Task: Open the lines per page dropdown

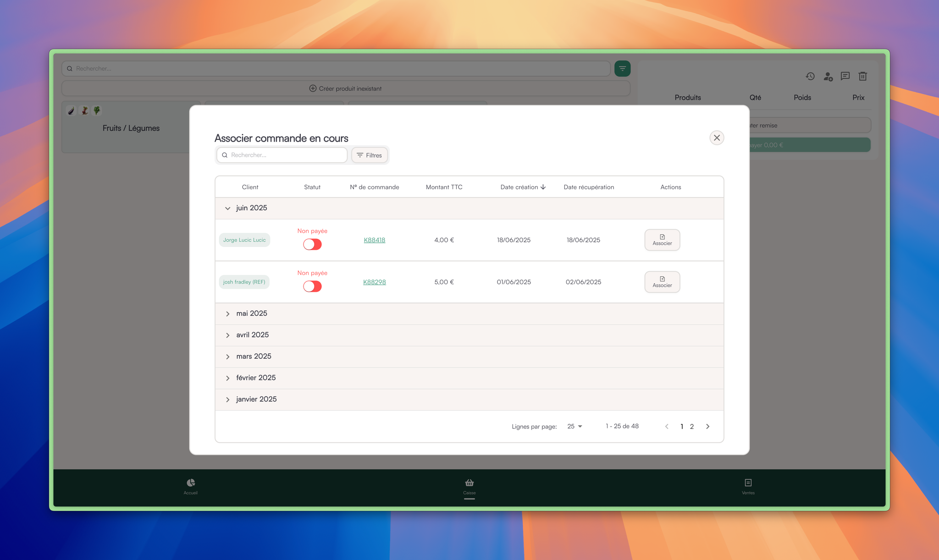Action: [574, 427]
